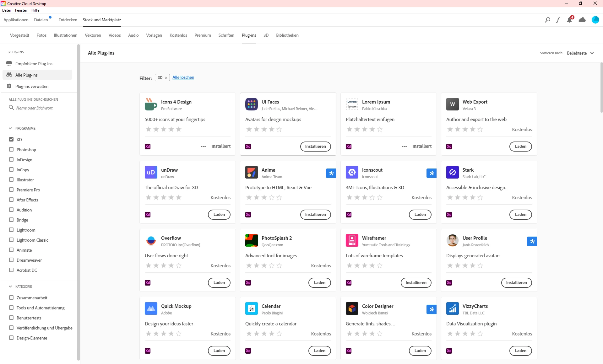
Task: Open the search magnifier in the top bar
Action: pos(547,20)
